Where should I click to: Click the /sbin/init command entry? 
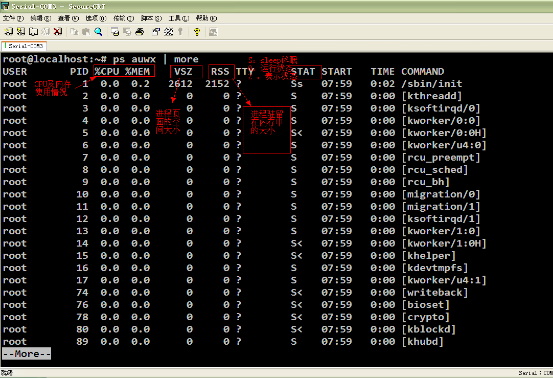tap(432, 84)
